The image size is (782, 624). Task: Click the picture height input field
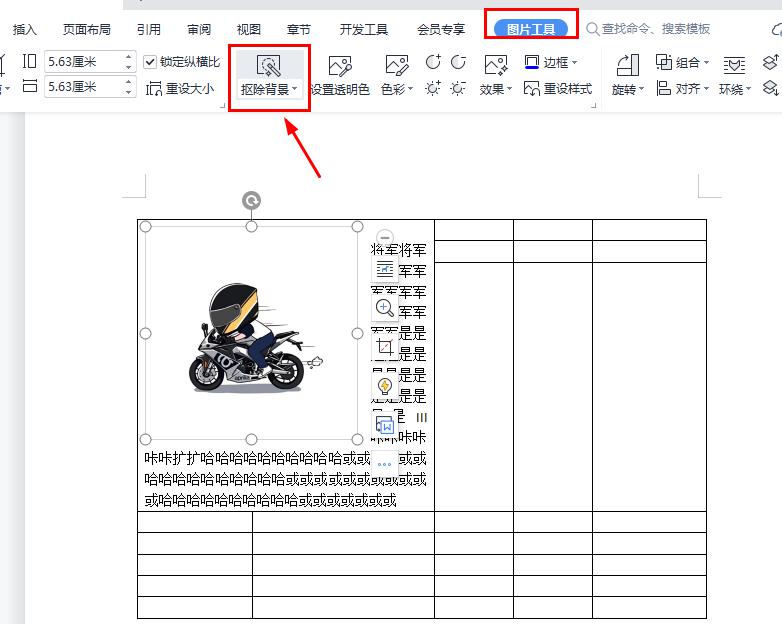pos(84,62)
